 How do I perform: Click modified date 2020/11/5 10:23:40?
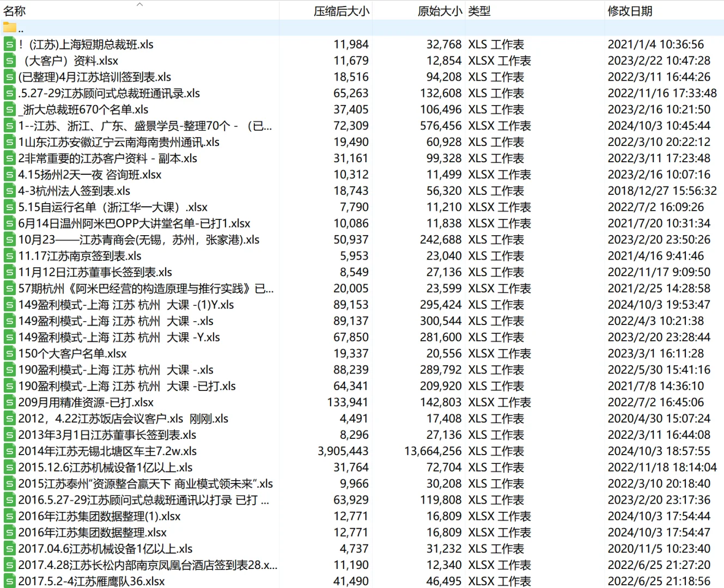point(659,549)
